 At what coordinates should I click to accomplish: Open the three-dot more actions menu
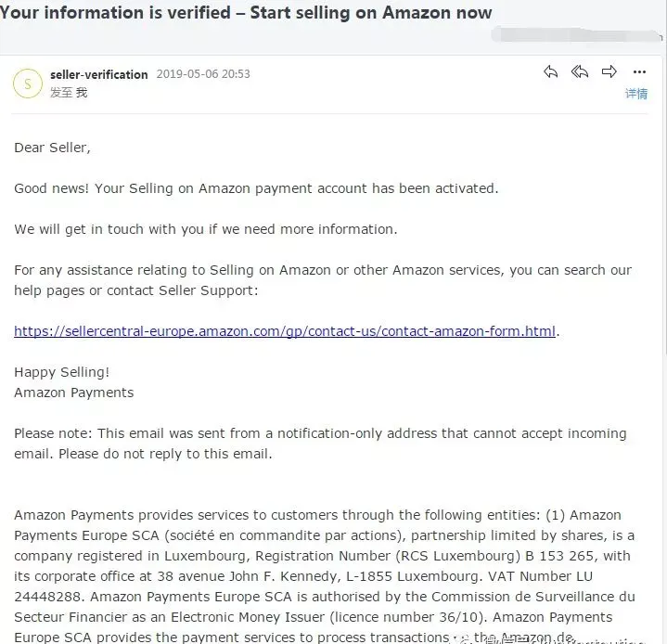click(639, 72)
